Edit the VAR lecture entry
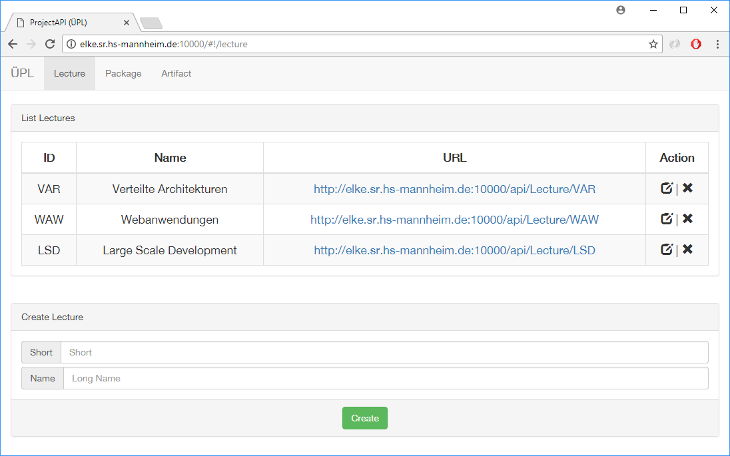730x456 pixels. pyautogui.click(x=667, y=188)
